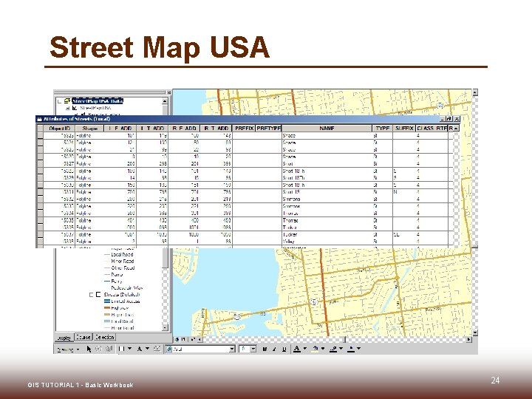
Task: Click the attributes table window title icon
Action: point(39,119)
